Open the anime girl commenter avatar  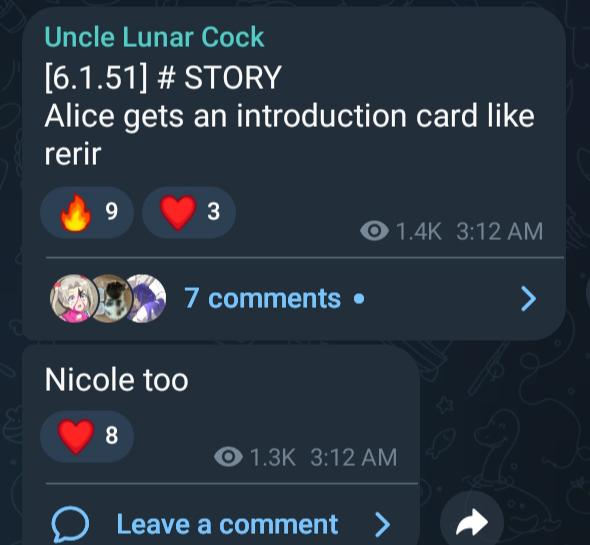click(74, 298)
